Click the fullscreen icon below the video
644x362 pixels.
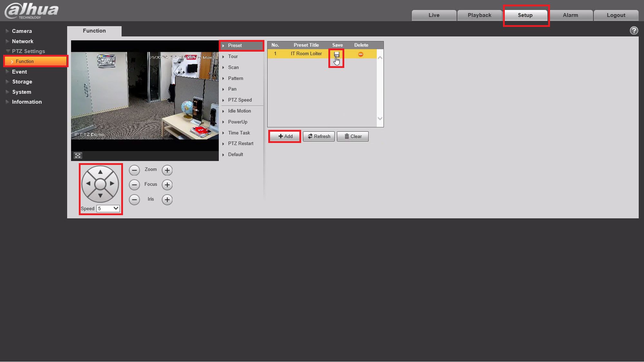point(78,156)
